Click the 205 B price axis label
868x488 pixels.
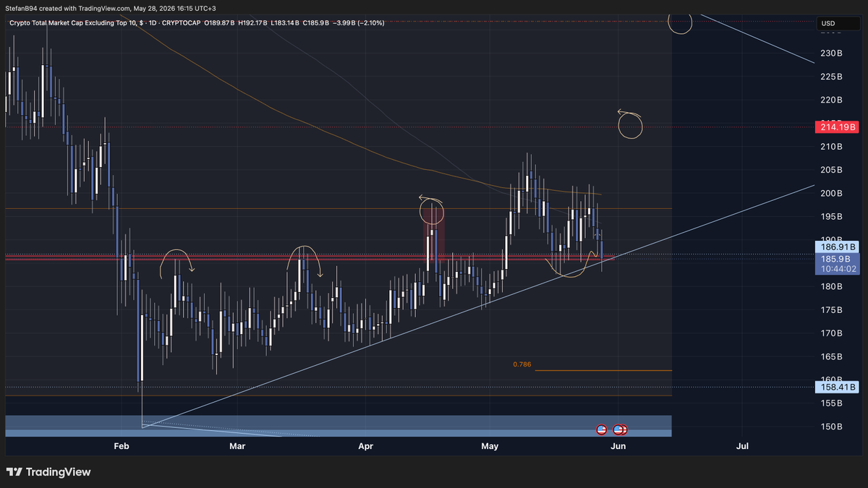(830, 170)
